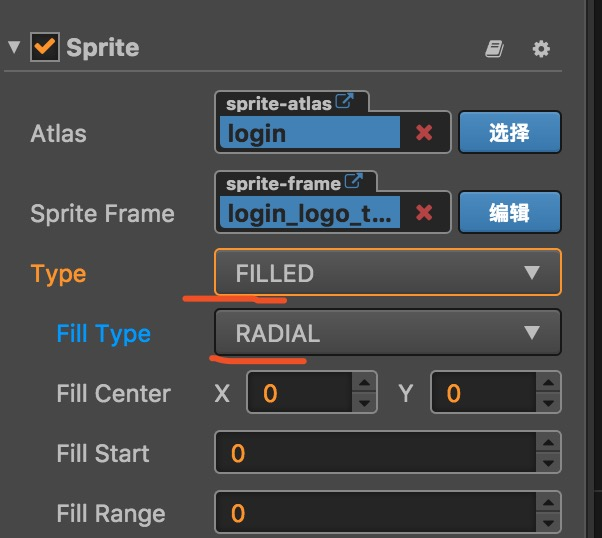Open the Sprite component help book icon

[494, 48]
